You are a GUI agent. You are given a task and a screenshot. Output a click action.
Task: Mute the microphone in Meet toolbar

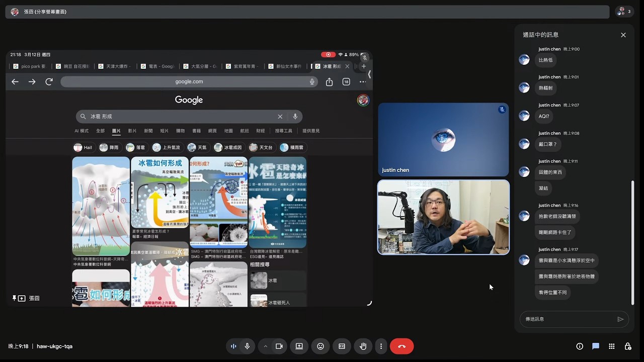(x=247, y=346)
